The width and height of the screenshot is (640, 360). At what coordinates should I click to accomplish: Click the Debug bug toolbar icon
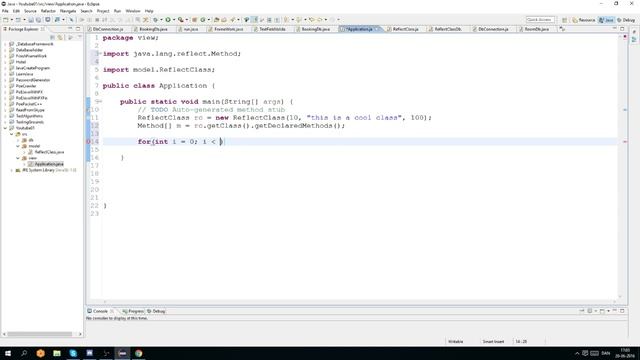[155, 20]
